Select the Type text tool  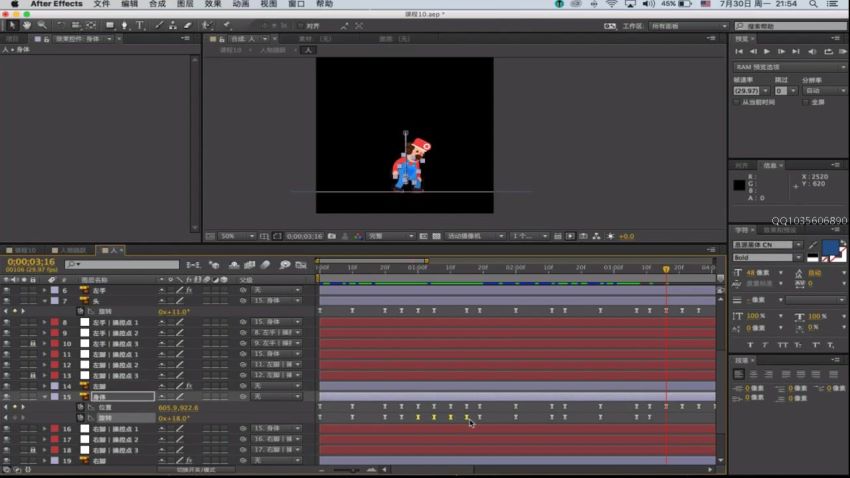[x=140, y=25]
